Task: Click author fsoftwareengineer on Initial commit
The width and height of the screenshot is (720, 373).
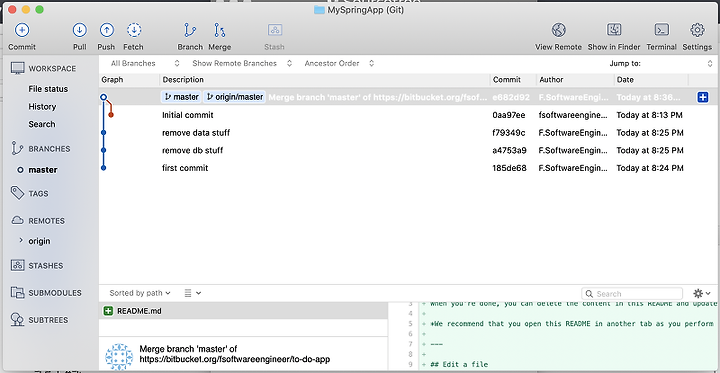Action: [573, 115]
